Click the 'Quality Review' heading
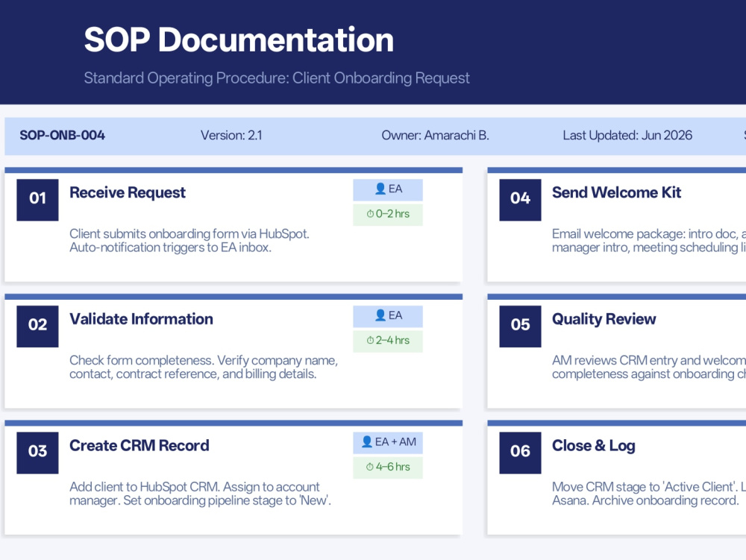Viewport: 746px width, 560px height. [604, 319]
